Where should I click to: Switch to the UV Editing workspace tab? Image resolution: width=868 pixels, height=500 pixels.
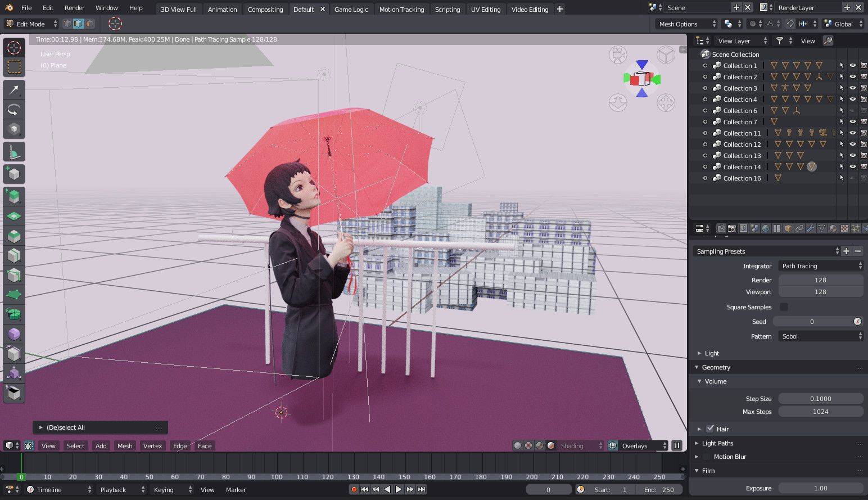485,10
